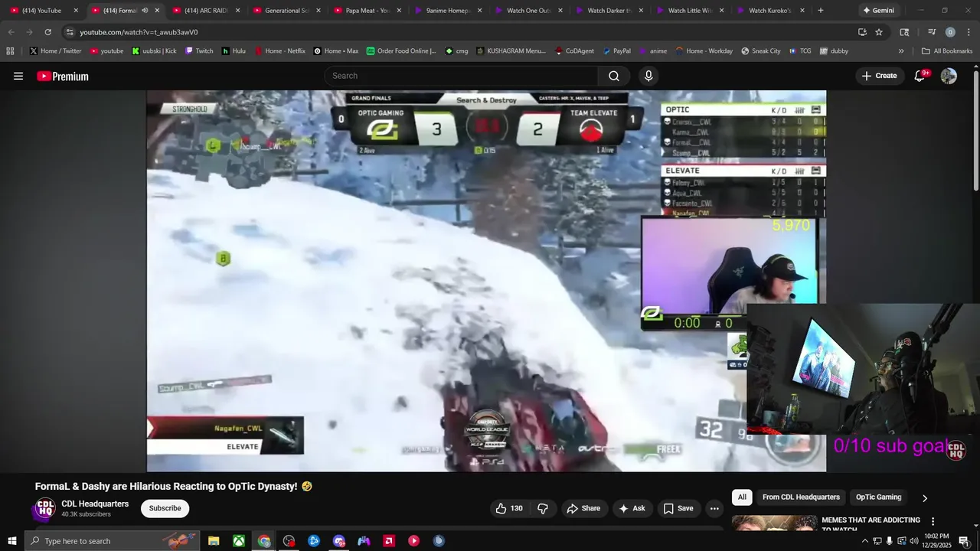The image size is (980, 551).
Task: Open the YouTube account avatar menu
Action: 949,76
